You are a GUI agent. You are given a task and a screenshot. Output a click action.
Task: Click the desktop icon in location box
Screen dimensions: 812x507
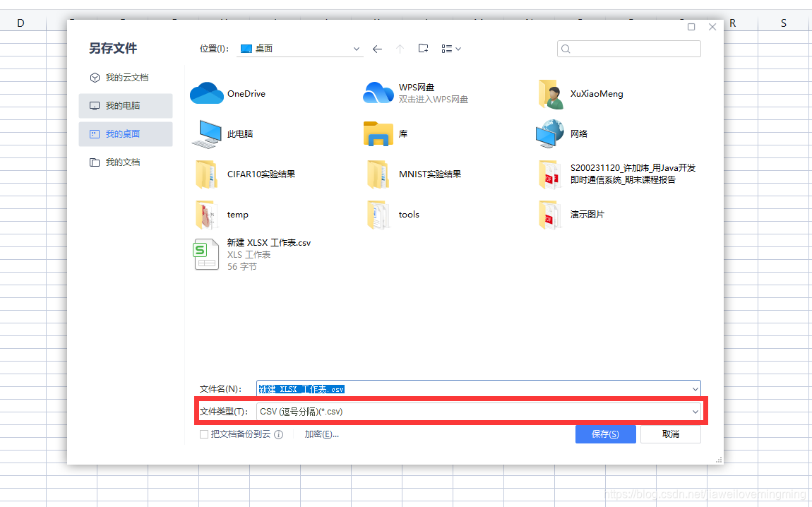[246, 48]
